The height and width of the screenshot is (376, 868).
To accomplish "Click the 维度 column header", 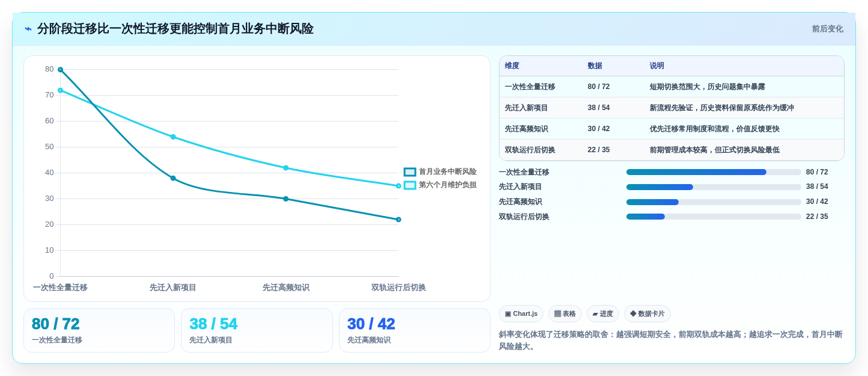I will [512, 66].
